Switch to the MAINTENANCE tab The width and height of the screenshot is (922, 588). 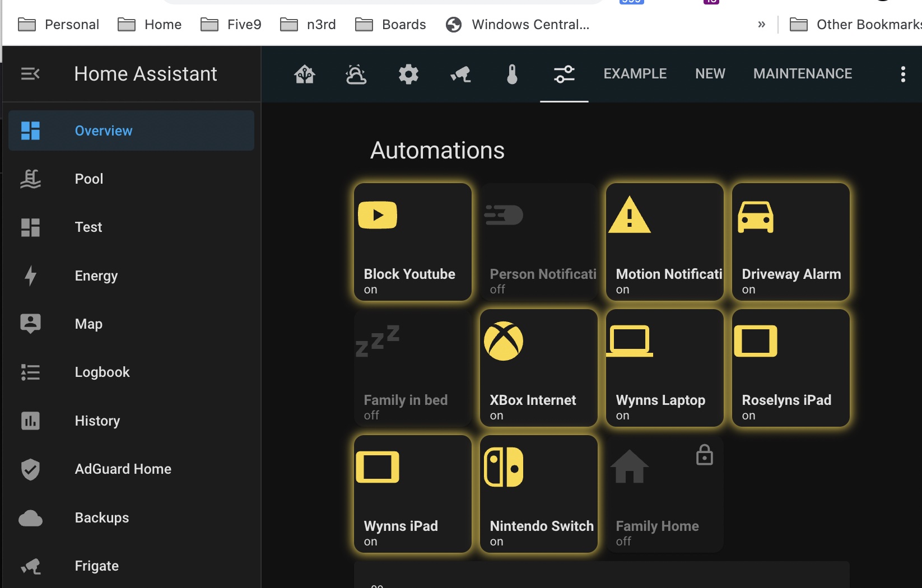(x=803, y=74)
